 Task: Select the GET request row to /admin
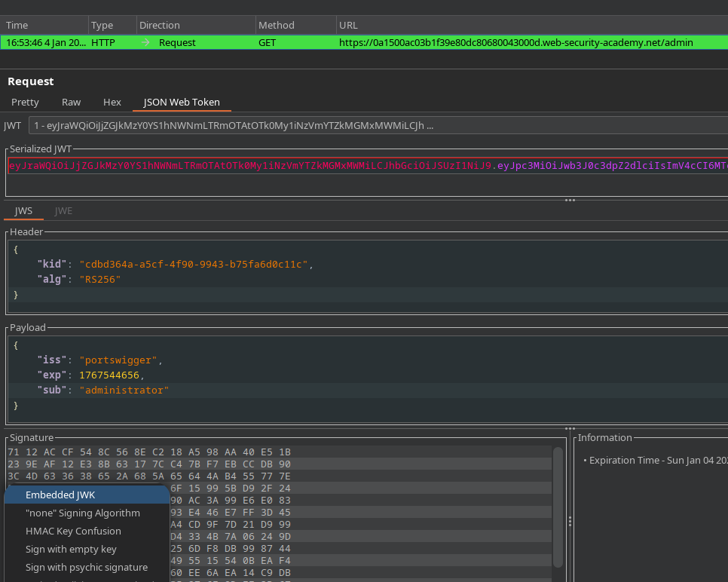[x=364, y=43]
